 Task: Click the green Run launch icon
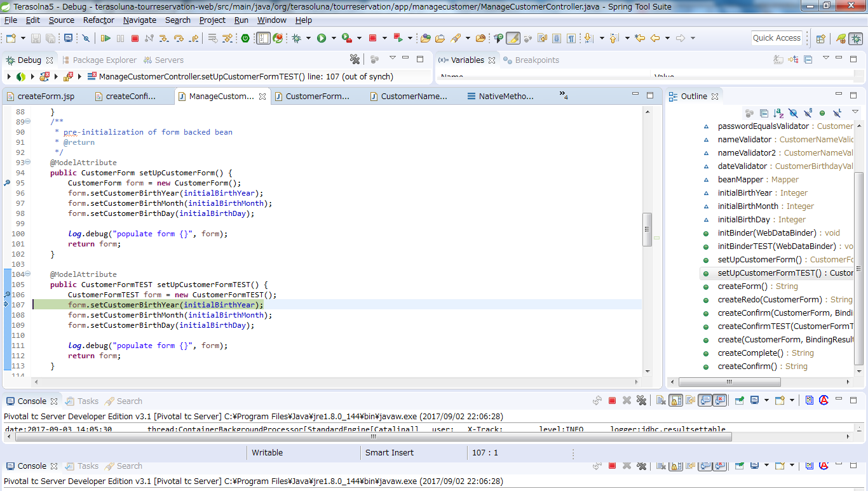pyautogui.click(x=322, y=38)
